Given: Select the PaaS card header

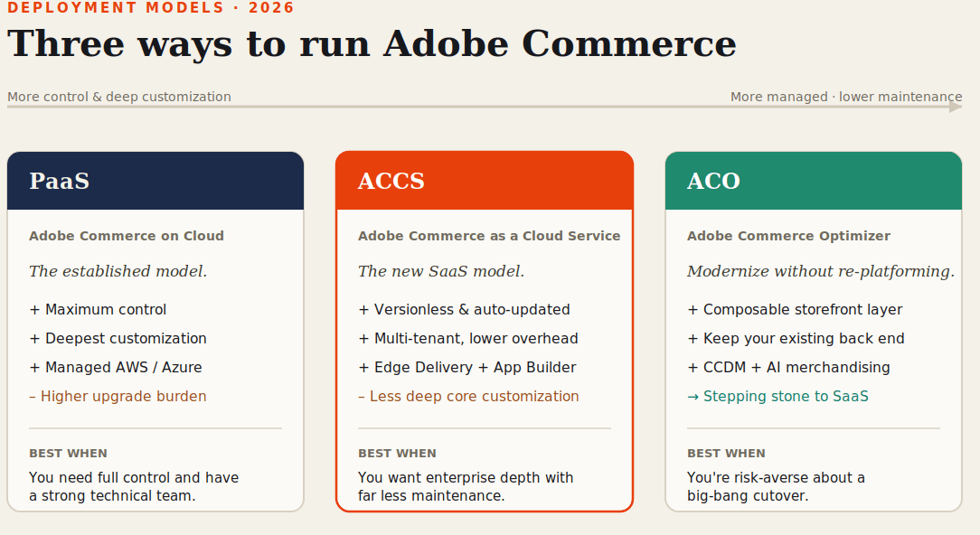Looking at the screenshot, I should pos(155,181).
